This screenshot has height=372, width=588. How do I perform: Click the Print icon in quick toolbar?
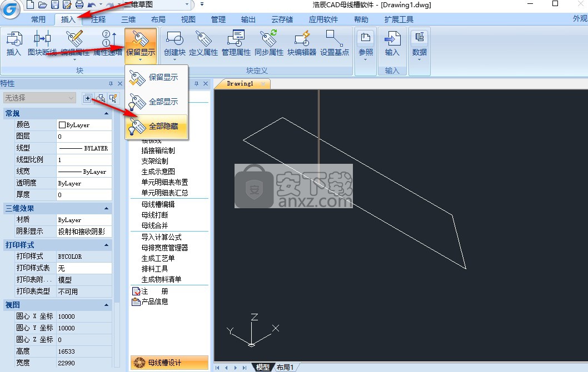[79, 5]
